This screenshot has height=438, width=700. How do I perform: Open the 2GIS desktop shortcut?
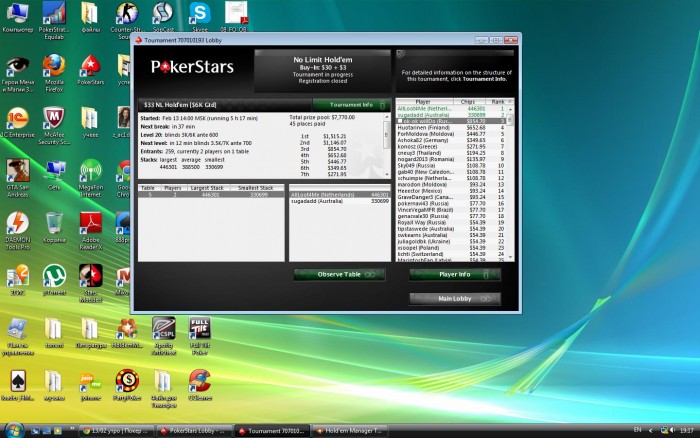point(17,280)
